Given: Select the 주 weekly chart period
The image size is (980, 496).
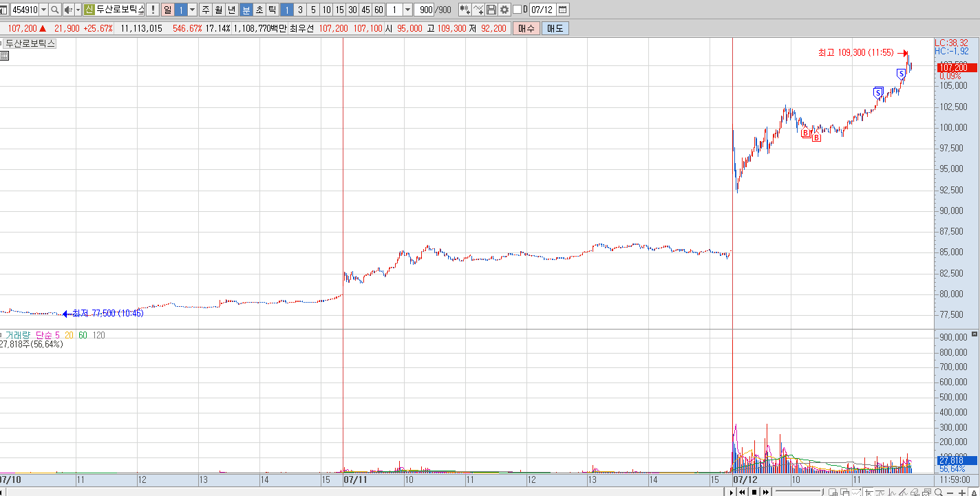Looking at the screenshot, I should point(205,10).
